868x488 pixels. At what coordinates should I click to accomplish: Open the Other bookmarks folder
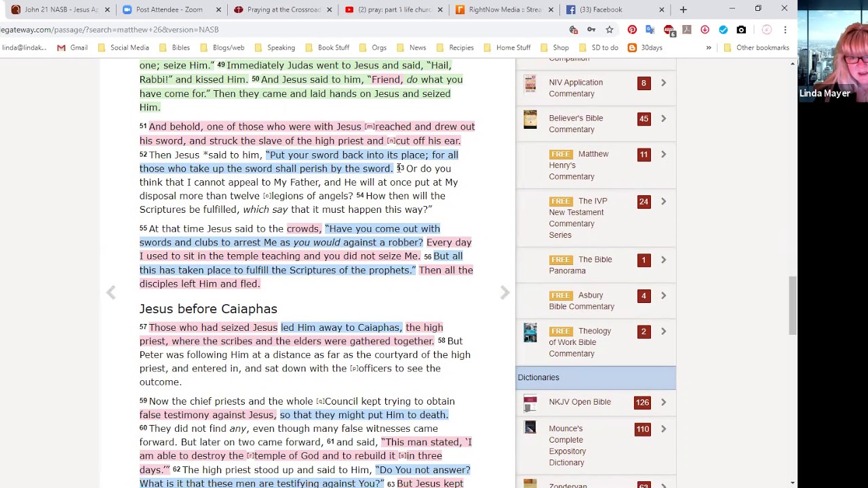pos(756,47)
